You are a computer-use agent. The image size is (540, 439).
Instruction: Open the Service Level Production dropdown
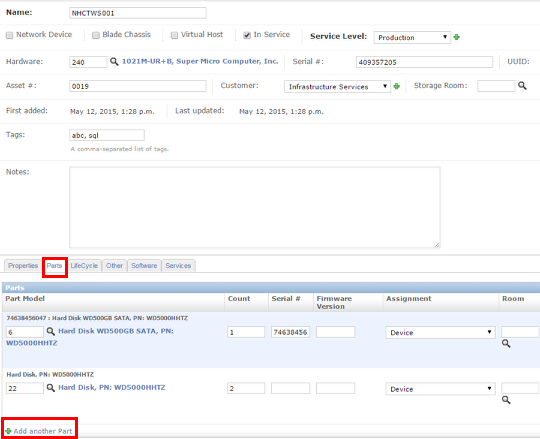[412, 37]
